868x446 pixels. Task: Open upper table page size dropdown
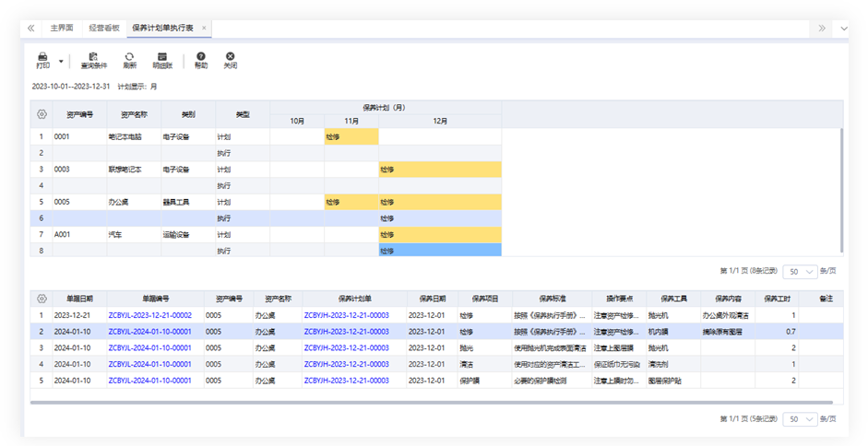click(801, 272)
